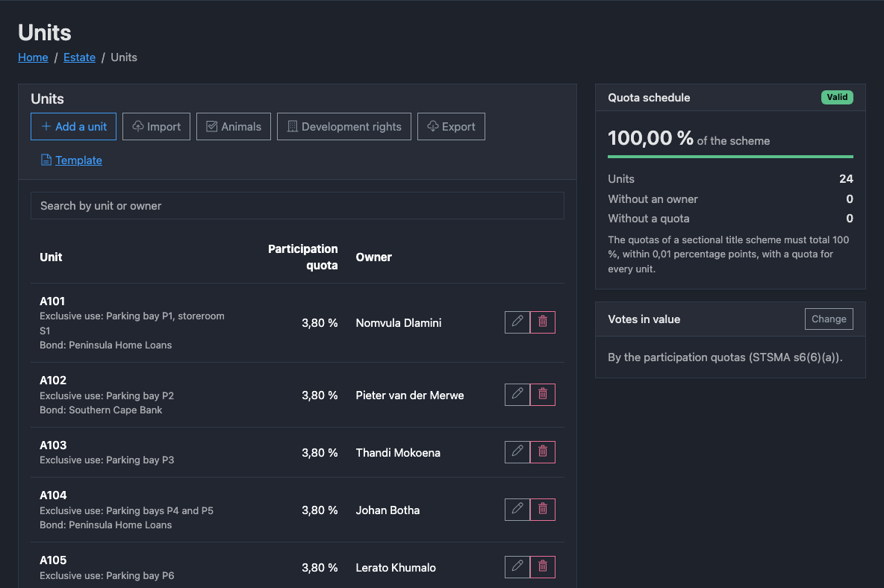Click the Participation quota column header

click(302, 257)
